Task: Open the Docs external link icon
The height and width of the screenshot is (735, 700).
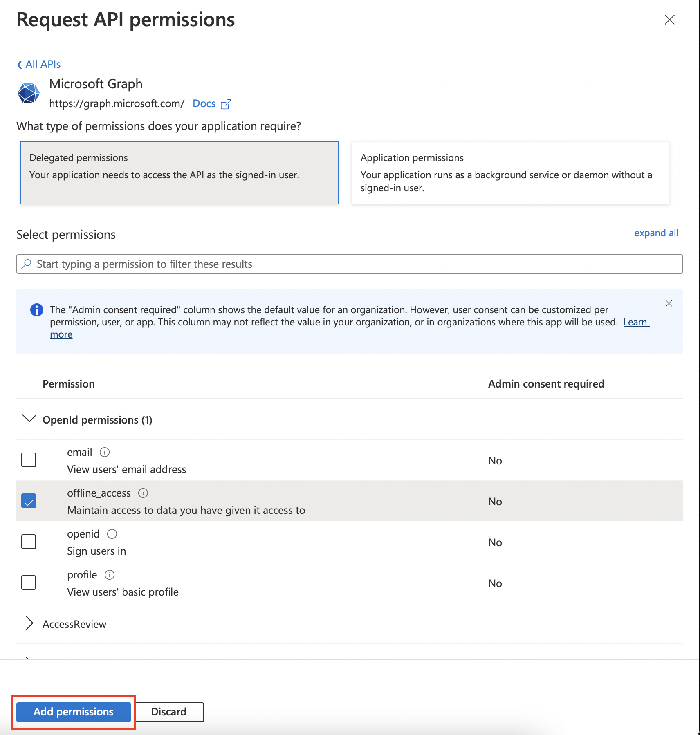Action: pyautogui.click(x=226, y=103)
